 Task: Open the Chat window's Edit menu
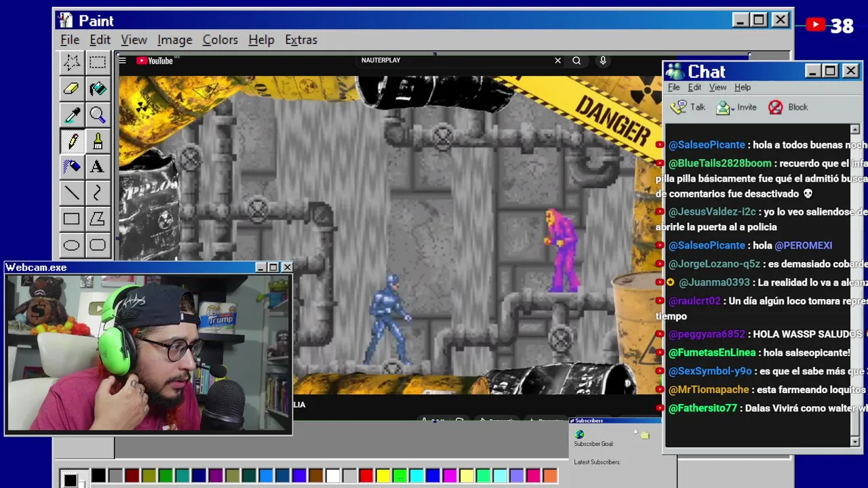694,87
